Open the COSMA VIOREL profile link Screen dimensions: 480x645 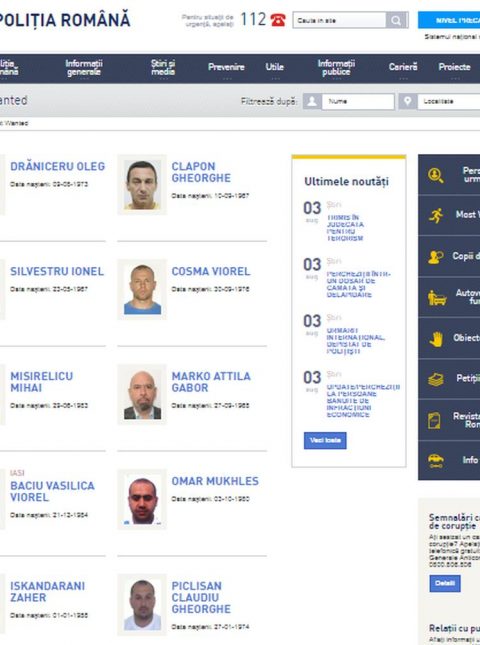(x=211, y=271)
